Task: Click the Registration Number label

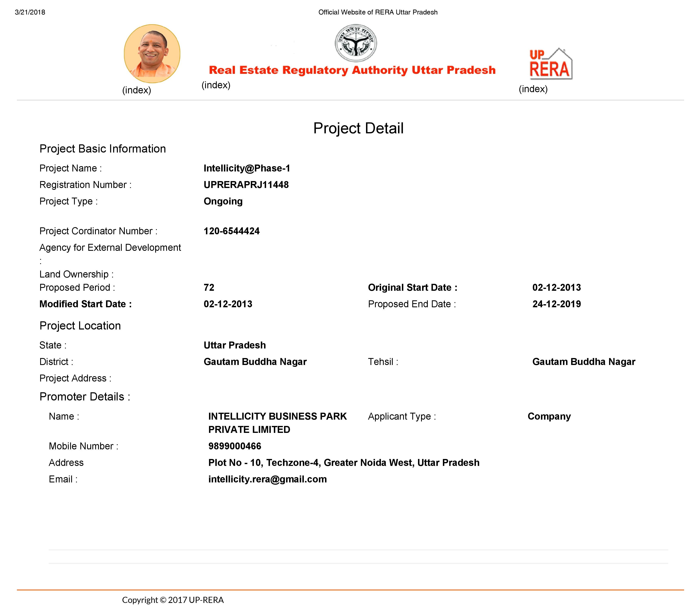Action: pyautogui.click(x=85, y=185)
